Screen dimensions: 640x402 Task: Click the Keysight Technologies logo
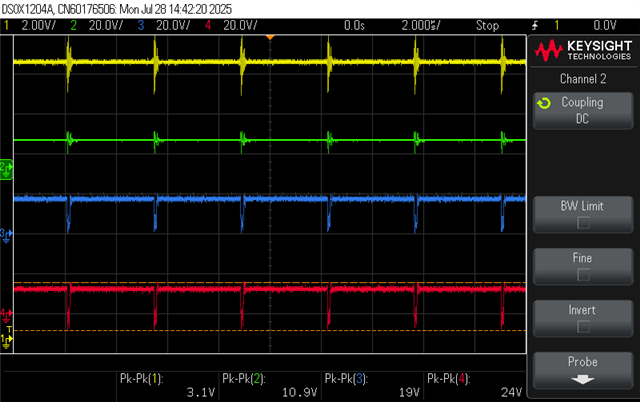[x=583, y=51]
